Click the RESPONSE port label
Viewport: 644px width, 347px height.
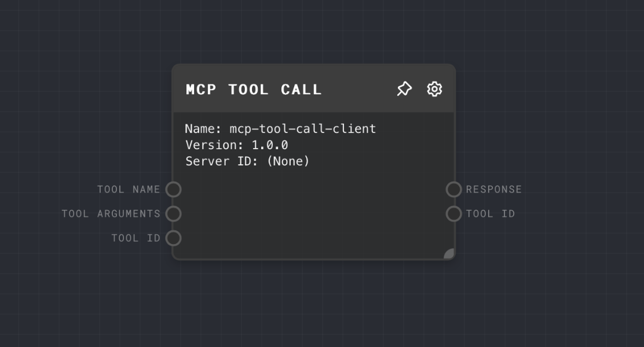[x=493, y=190]
